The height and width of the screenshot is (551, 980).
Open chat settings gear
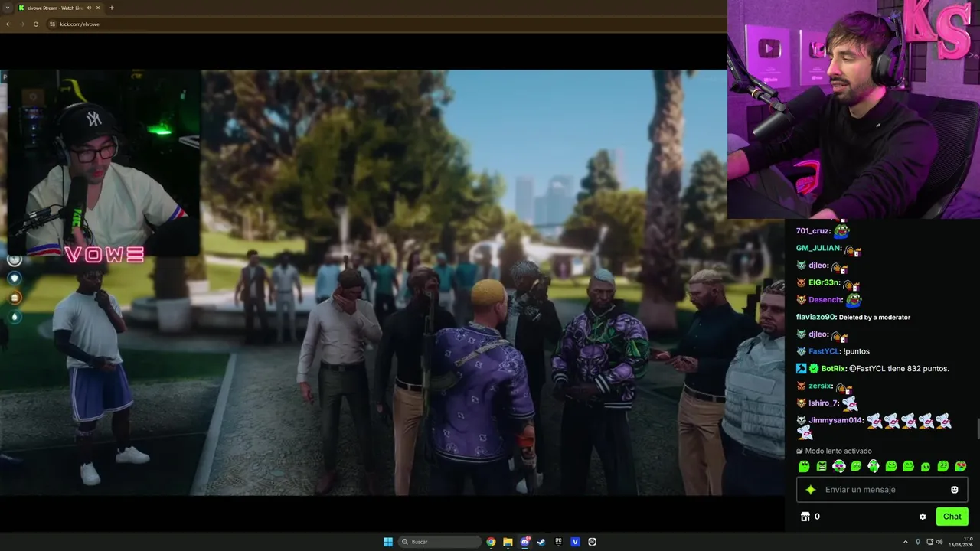click(923, 517)
